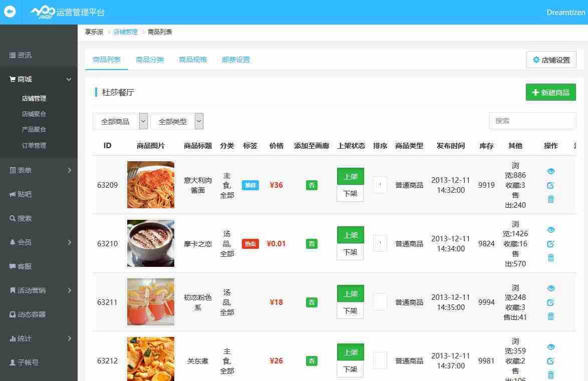Set 关东煮 to 上架 status
The width and height of the screenshot is (588, 381).
click(350, 352)
